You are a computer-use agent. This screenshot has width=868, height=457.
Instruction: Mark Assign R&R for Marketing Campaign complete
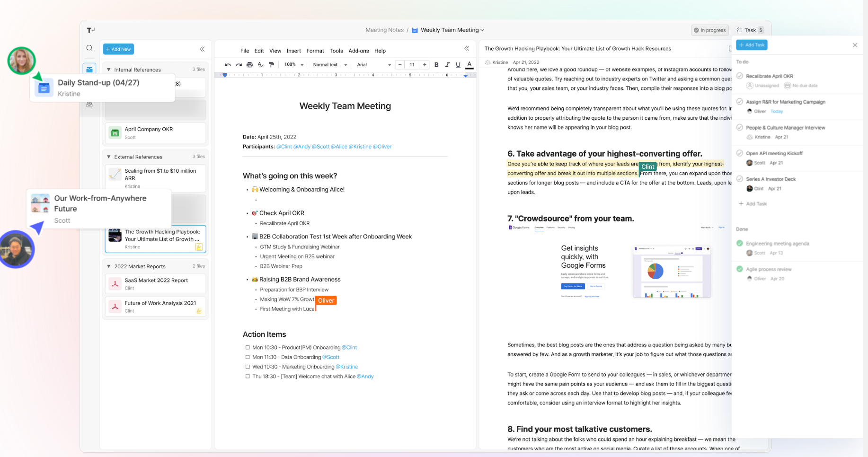click(740, 101)
